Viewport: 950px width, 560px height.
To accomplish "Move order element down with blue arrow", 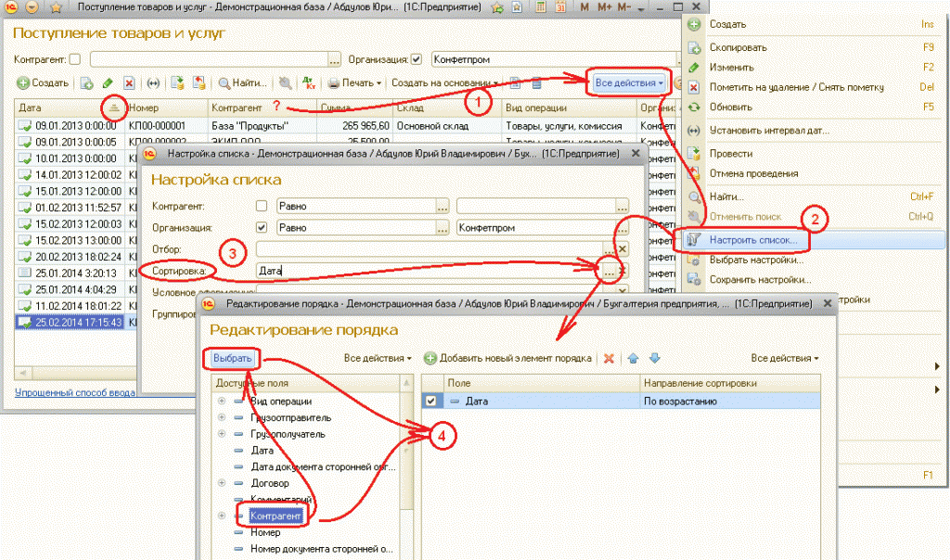I will pyautogui.click(x=654, y=358).
